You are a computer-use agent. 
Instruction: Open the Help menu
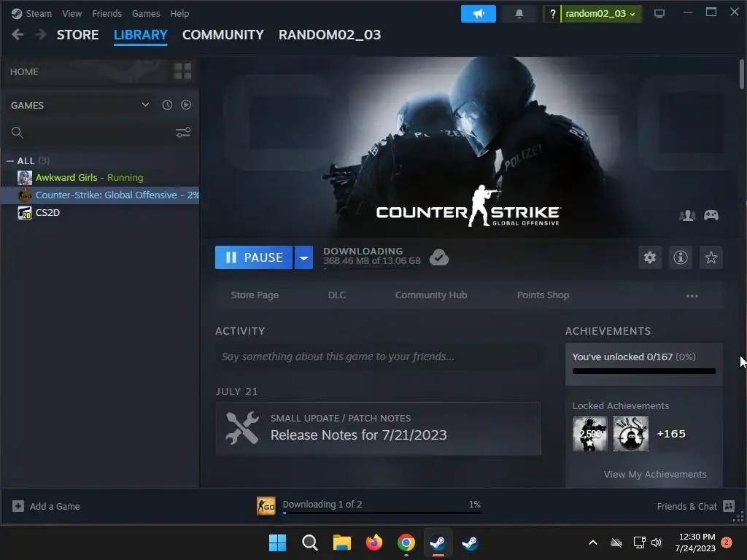coord(179,13)
